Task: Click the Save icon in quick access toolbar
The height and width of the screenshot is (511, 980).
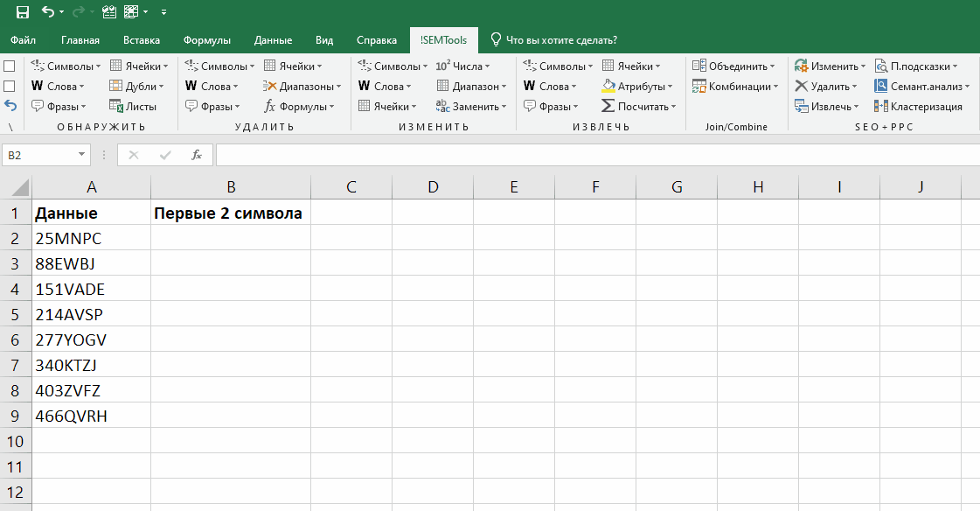Action: pos(23,12)
